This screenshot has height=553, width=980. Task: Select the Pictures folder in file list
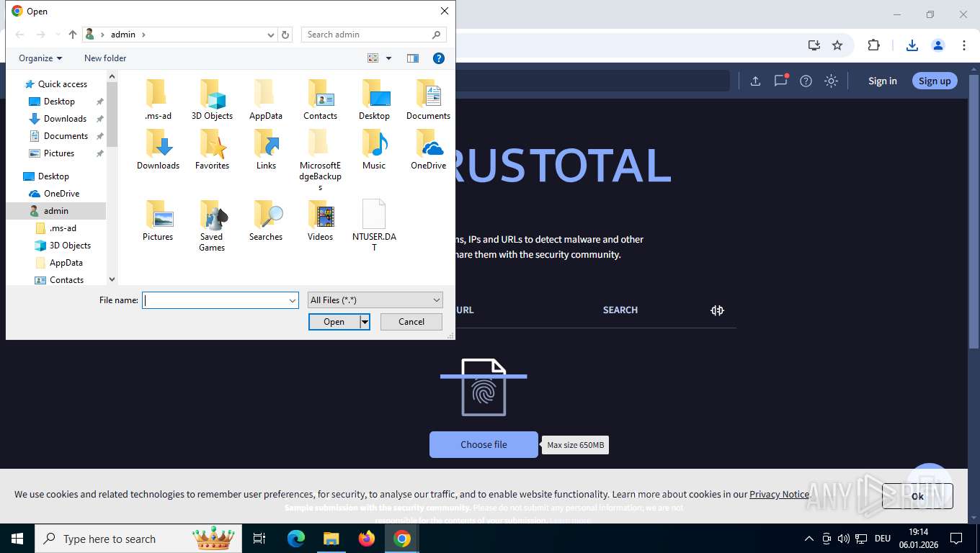[x=158, y=220]
